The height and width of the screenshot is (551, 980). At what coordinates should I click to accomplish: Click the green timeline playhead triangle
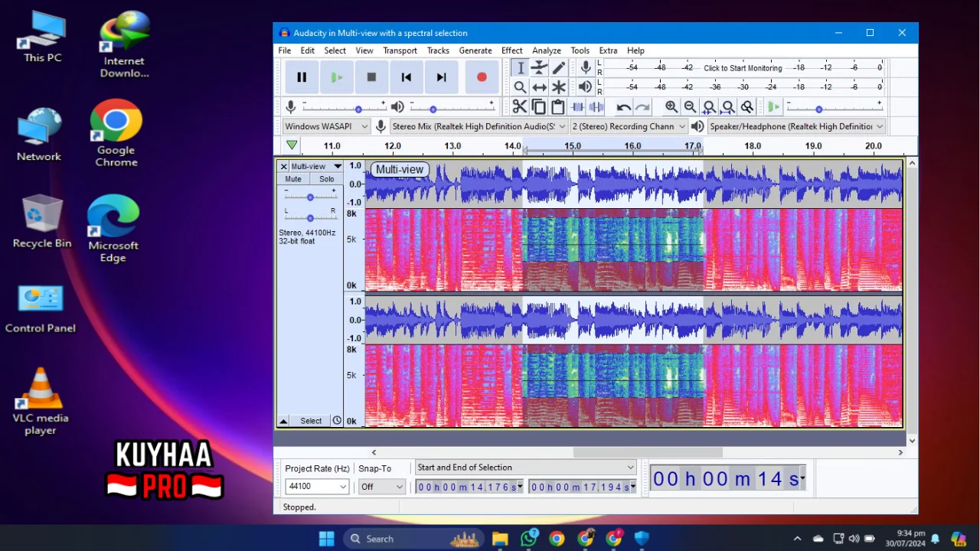292,145
